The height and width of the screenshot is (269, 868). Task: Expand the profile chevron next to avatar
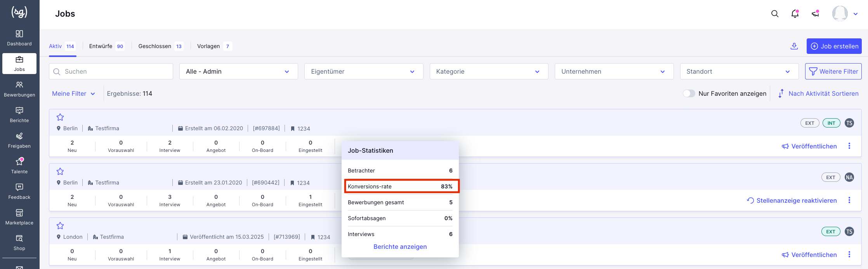tap(856, 14)
